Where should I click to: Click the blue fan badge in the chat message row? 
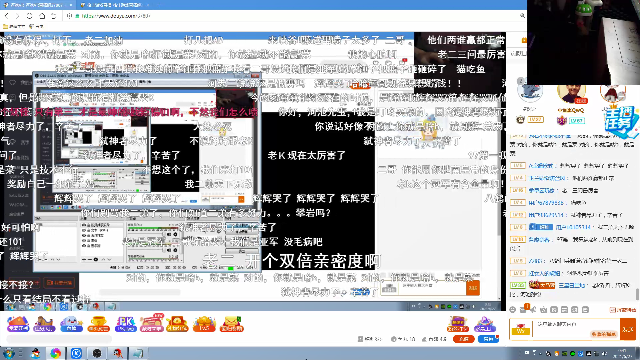click(541, 227)
